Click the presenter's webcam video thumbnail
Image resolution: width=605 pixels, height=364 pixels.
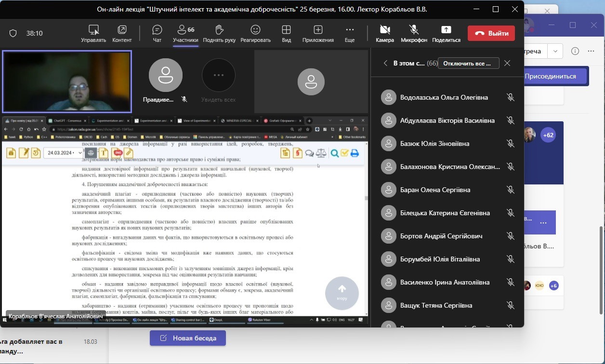pyautogui.click(x=67, y=81)
